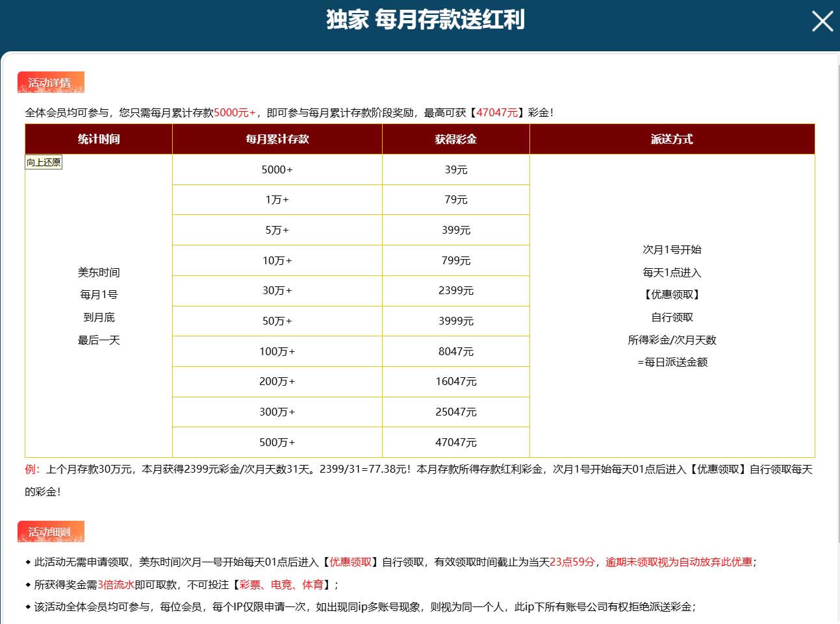Click the red 彩票、电竞、体育 text

(x=281, y=585)
